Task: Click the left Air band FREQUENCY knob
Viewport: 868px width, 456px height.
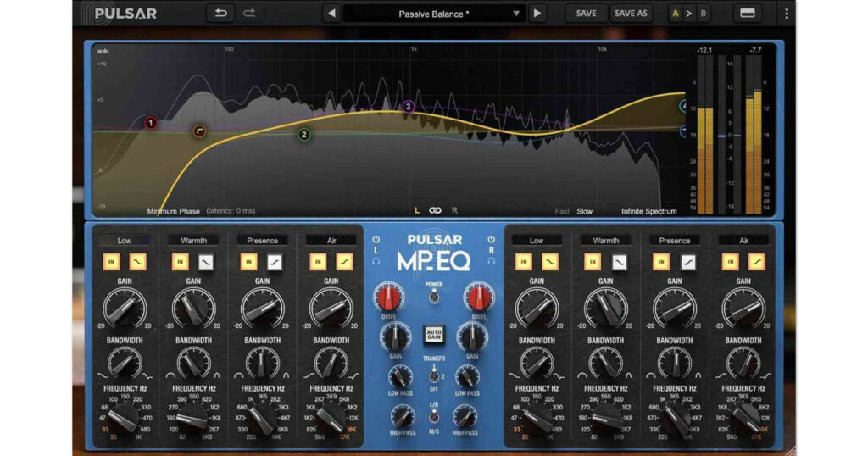Action: coord(331,418)
